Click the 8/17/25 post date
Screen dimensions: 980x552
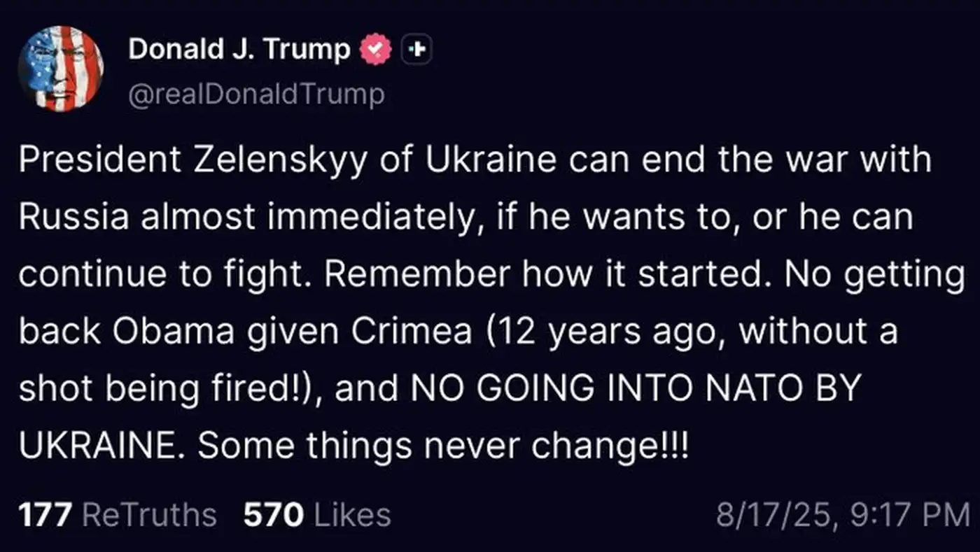[x=769, y=516]
